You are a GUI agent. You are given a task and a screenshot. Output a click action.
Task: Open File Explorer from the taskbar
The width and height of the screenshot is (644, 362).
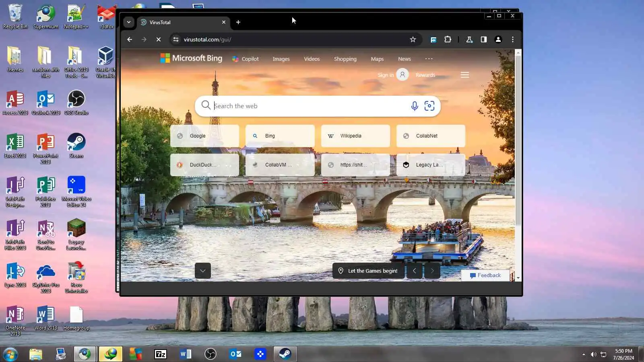click(35, 354)
